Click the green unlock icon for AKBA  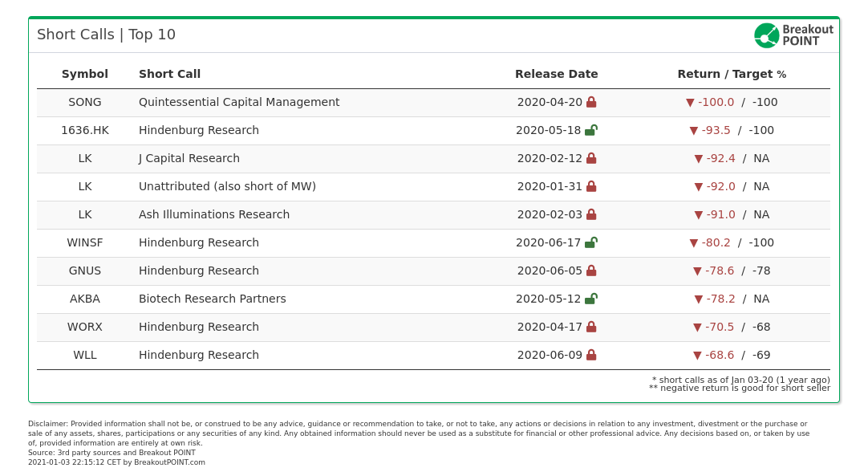click(x=591, y=299)
